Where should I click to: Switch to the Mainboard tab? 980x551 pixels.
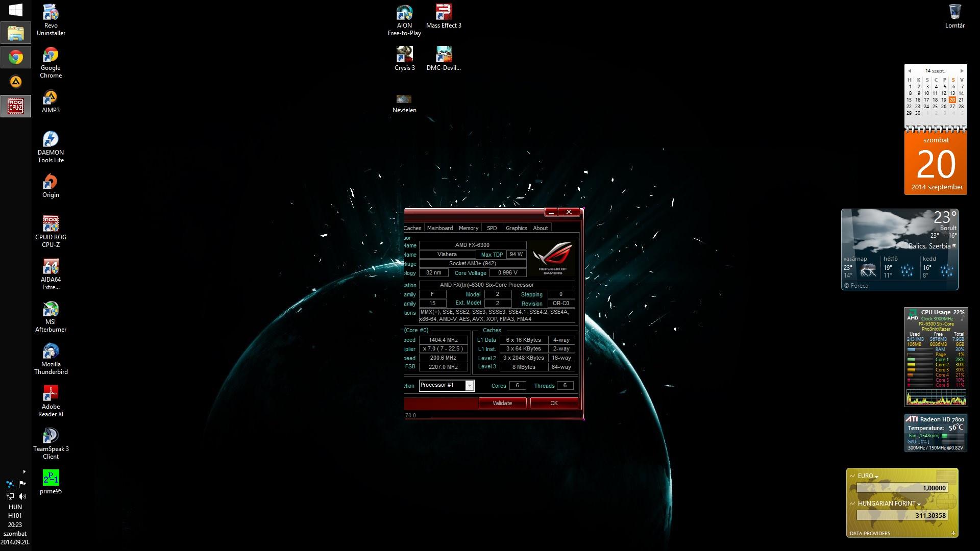(x=439, y=228)
